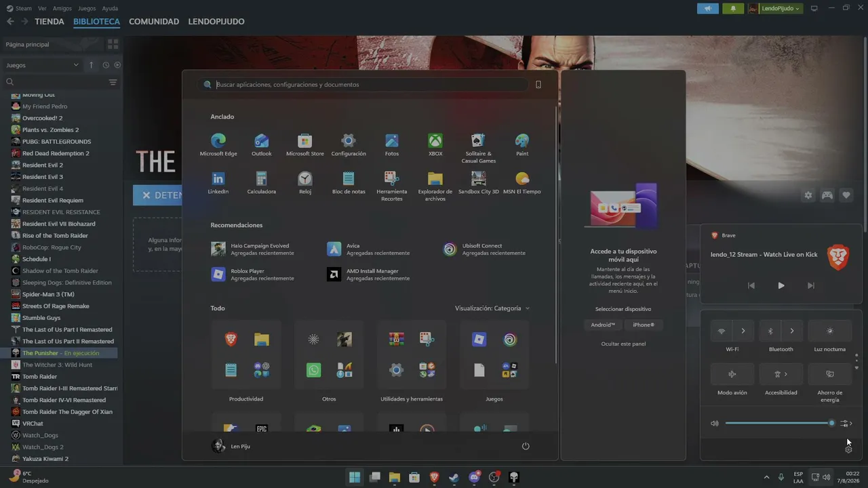868x488 pixels.
Task: Open the Ayuda menu in Steam
Action: (x=110, y=9)
